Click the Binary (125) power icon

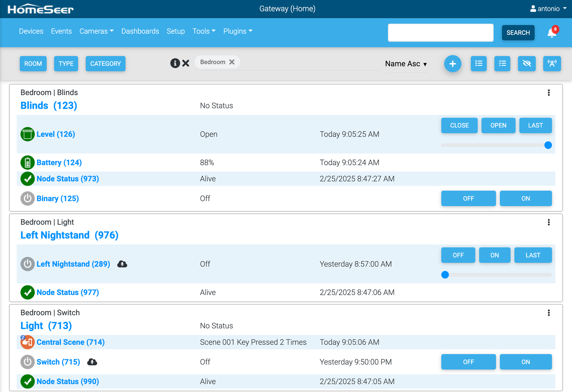28,199
